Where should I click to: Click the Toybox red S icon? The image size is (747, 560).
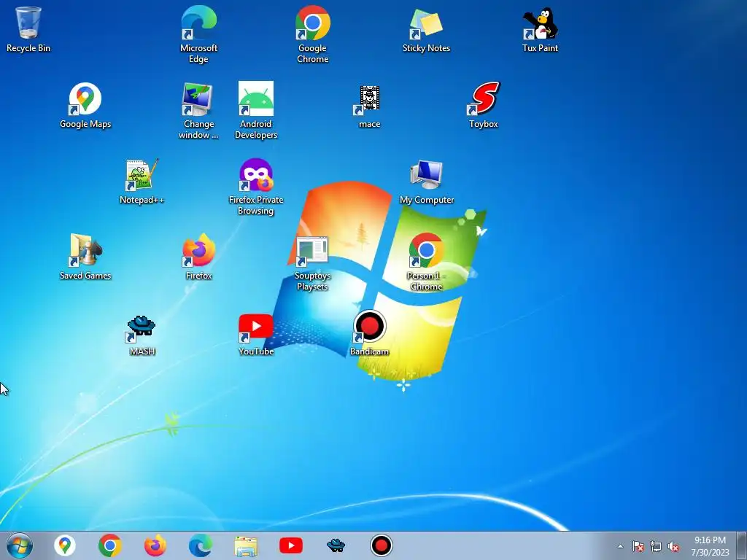pyautogui.click(x=483, y=105)
